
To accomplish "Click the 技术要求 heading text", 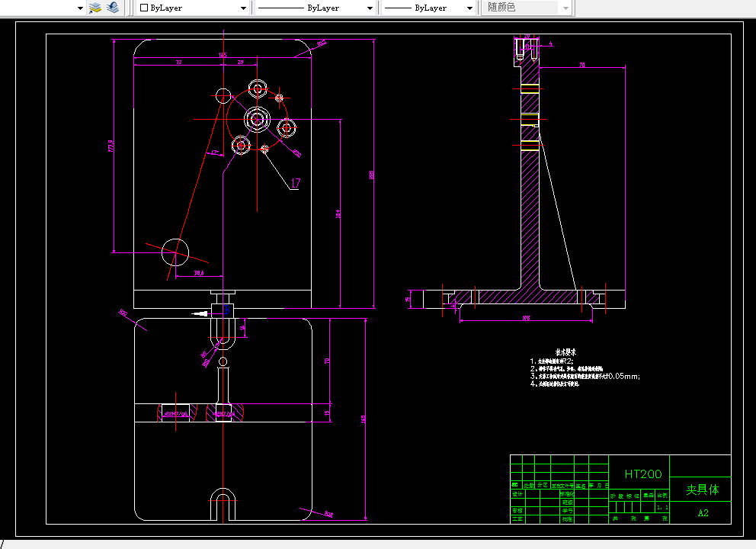I will point(565,352).
